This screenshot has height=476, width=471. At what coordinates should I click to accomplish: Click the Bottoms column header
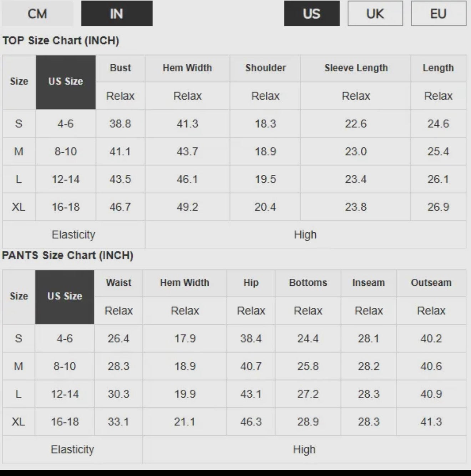308,283
